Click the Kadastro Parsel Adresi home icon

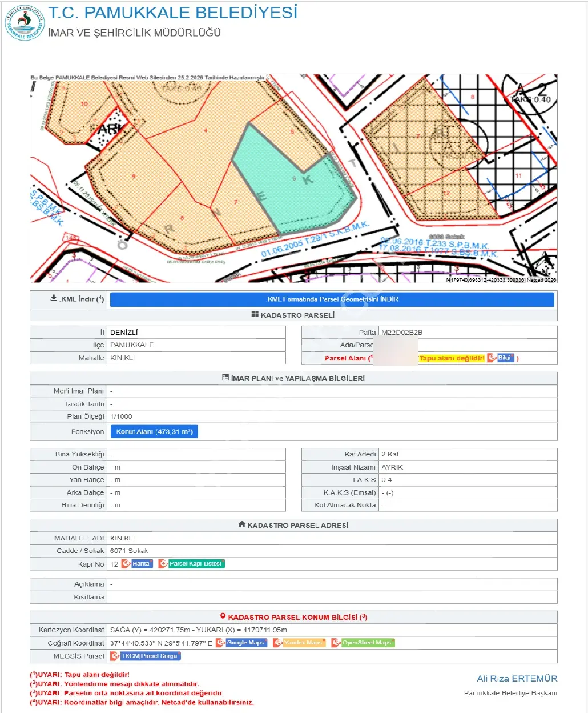tap(241, 524)
